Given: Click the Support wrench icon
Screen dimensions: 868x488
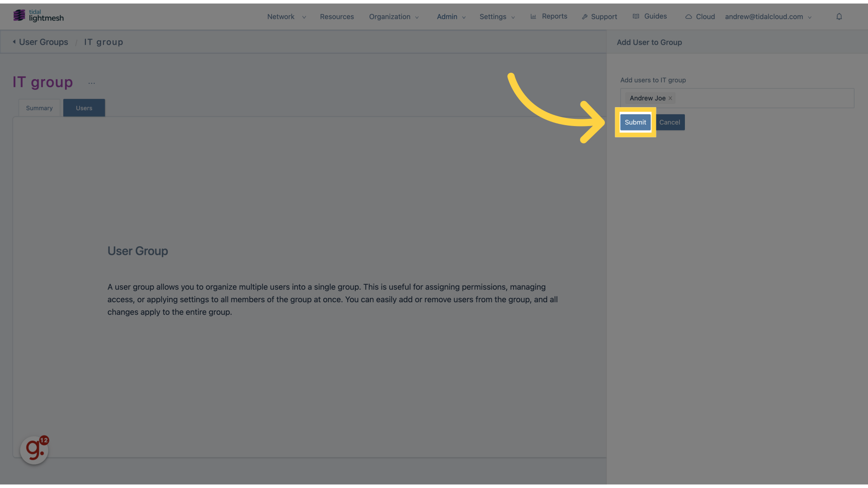Looking at the screenshot, I should [585, 17].
